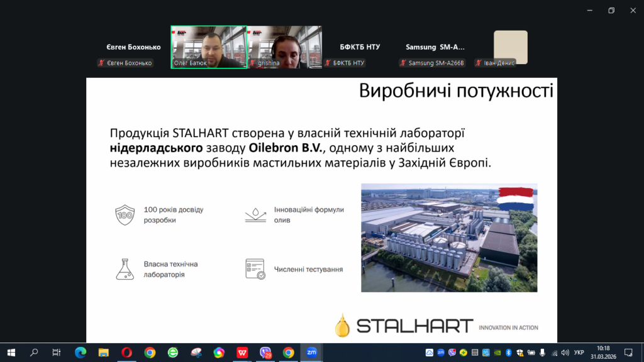This screenshot has width=644, height=362.
Task: Open Task View on the taskbar
Action: pos(57,353)
